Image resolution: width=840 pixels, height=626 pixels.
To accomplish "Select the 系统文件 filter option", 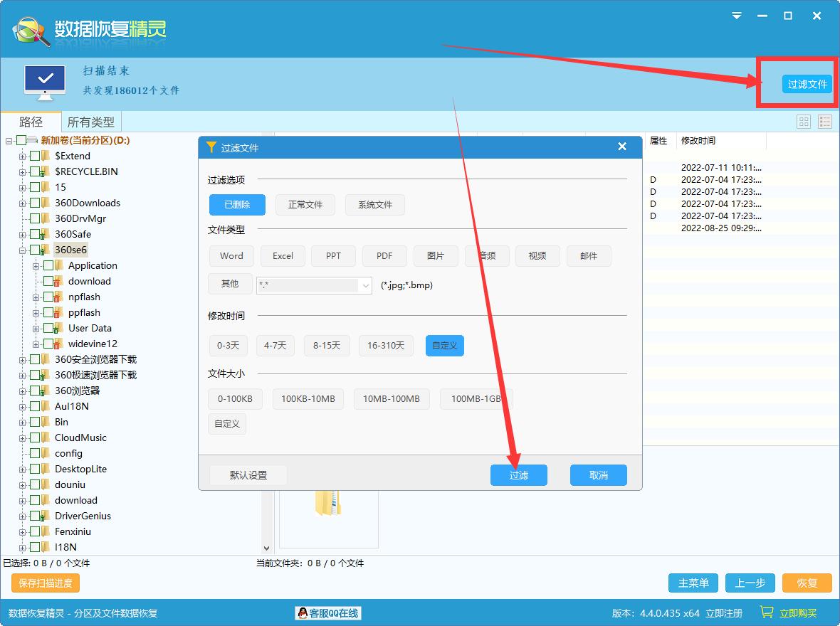I will pyautogui.click(x=375, y=204).
